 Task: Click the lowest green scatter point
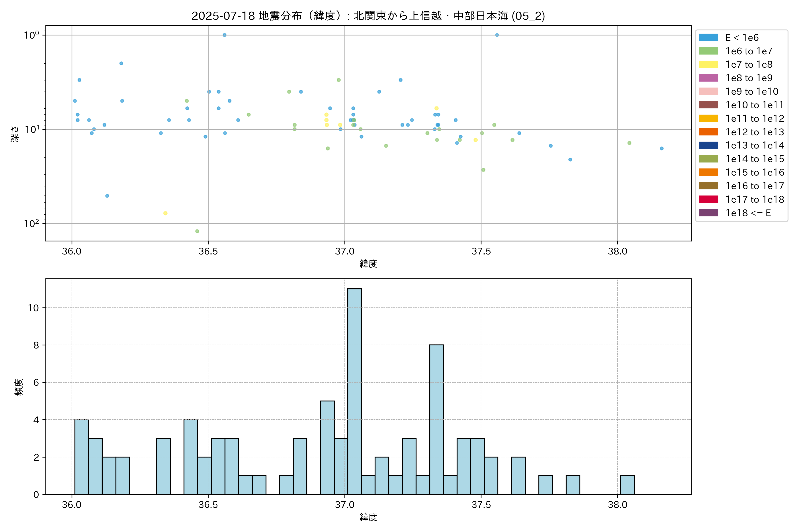(x=197, y=231)
